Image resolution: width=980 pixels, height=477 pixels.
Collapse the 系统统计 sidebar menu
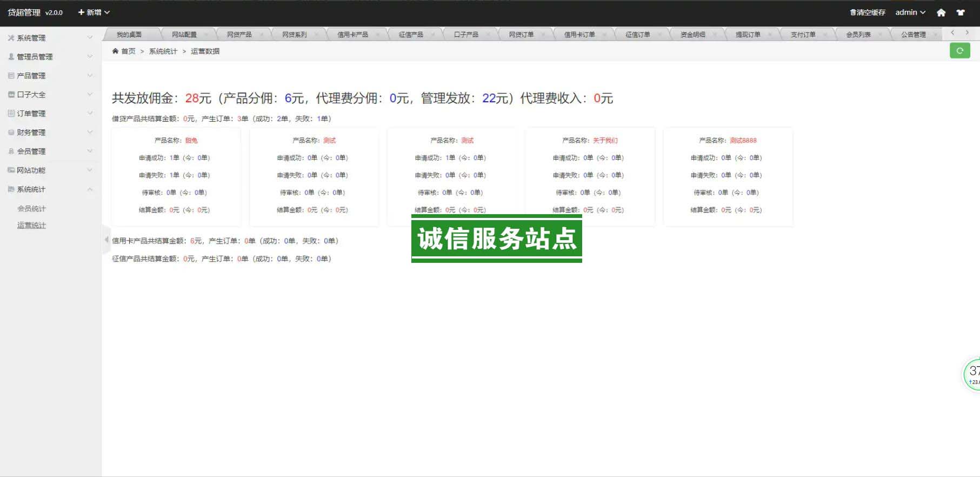[50, 189]
